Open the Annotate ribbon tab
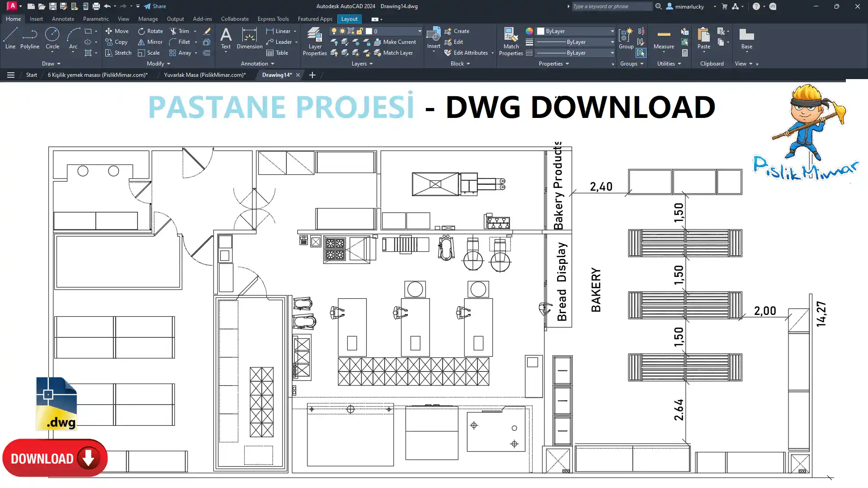The image size is (868, 488). [63, 19]
